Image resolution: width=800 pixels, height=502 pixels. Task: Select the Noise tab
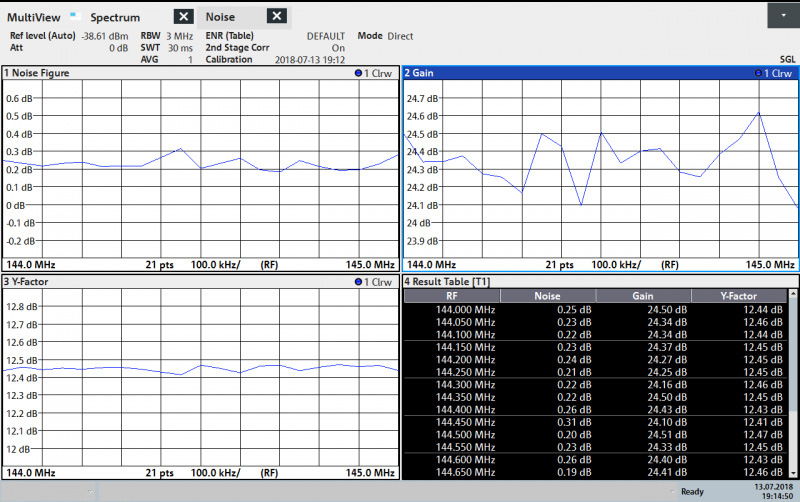click(x=220, y=17)
